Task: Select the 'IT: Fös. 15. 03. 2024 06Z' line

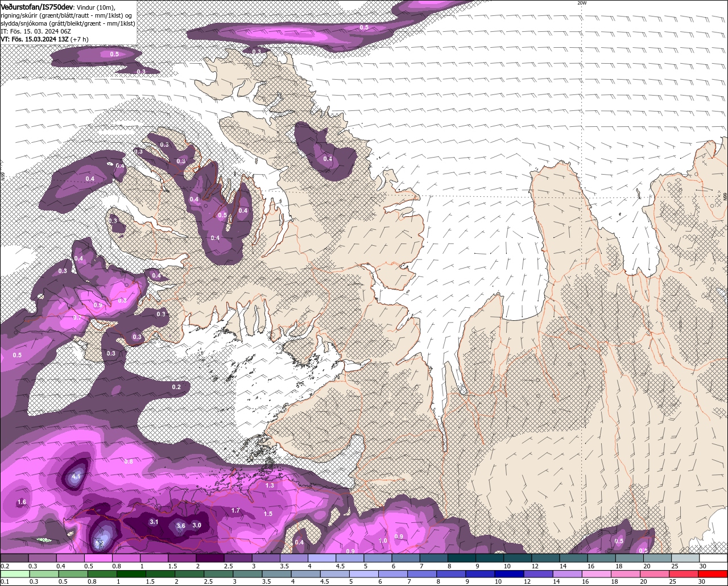Action: pos(35,31)
